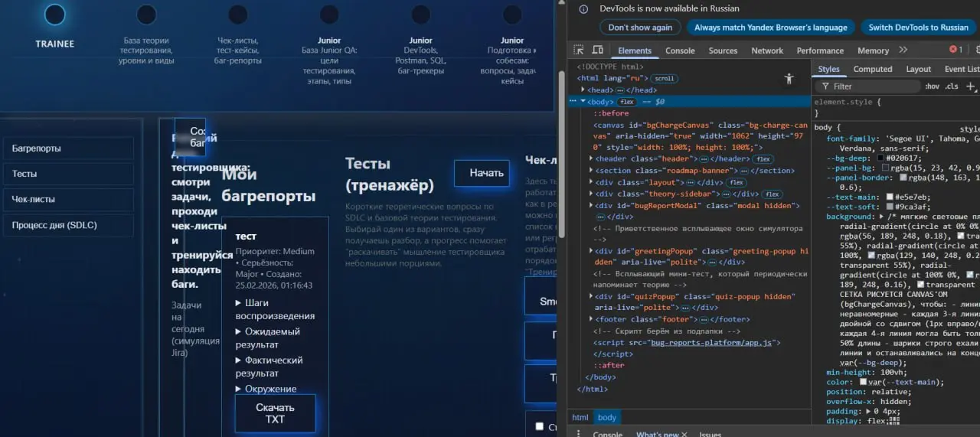Expand the head node triangle

click(x=583, y=90)
